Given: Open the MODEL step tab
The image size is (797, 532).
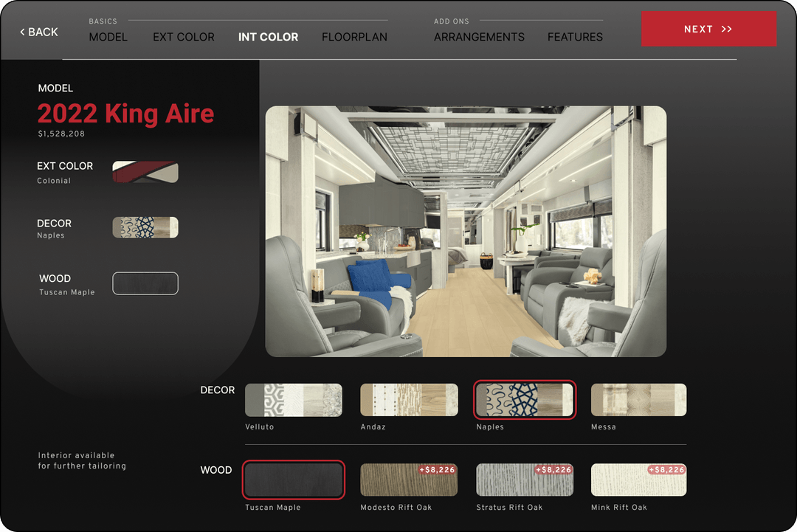Looking at the screenshot, I should click(108, 37).
